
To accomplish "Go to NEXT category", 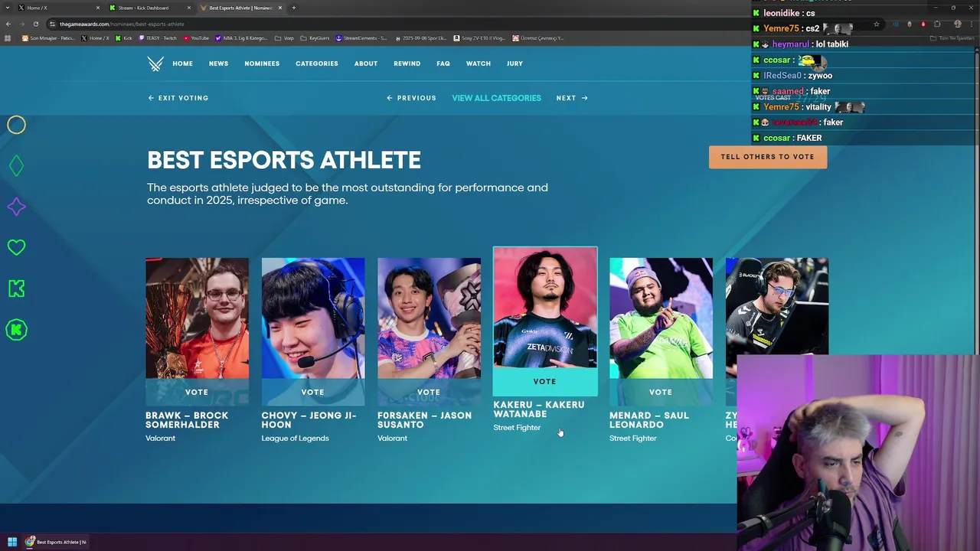I will (x=572, y=98).
